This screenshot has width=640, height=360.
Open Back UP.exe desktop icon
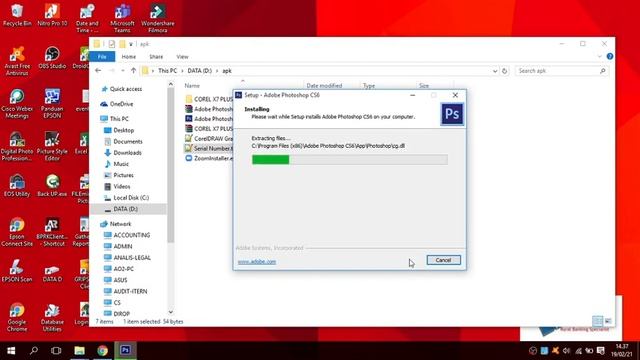52,186
